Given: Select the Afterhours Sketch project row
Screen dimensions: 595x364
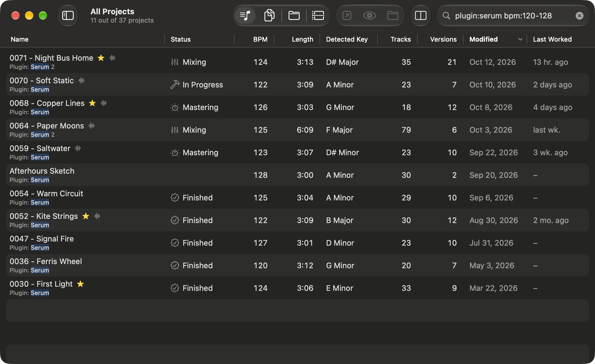Looking at the screenshot, I should point(297,175).
